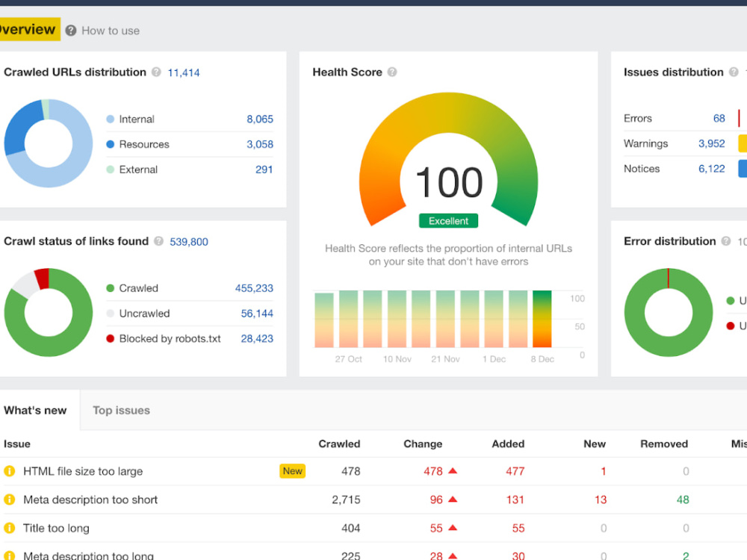The image size is (747, 560).
Task: Click Blocked by robots.txt red legend dot
Action: [110, 338]
